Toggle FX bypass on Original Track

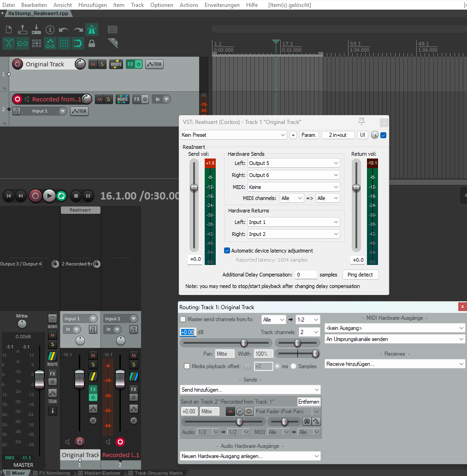[138, 64]
